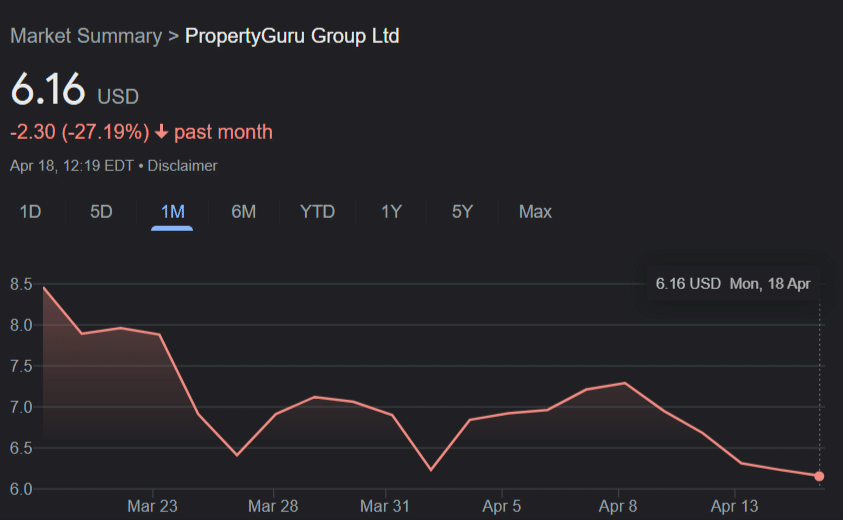Select the 5Y range tab

[x=462, y=212]
